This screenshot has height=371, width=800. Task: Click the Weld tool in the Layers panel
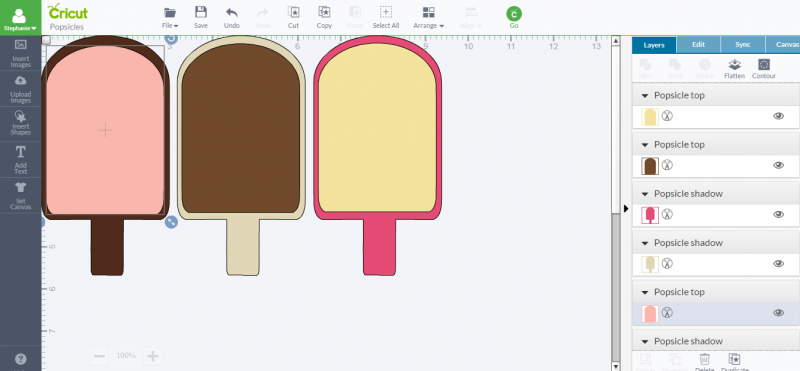[x=675, y=69]
